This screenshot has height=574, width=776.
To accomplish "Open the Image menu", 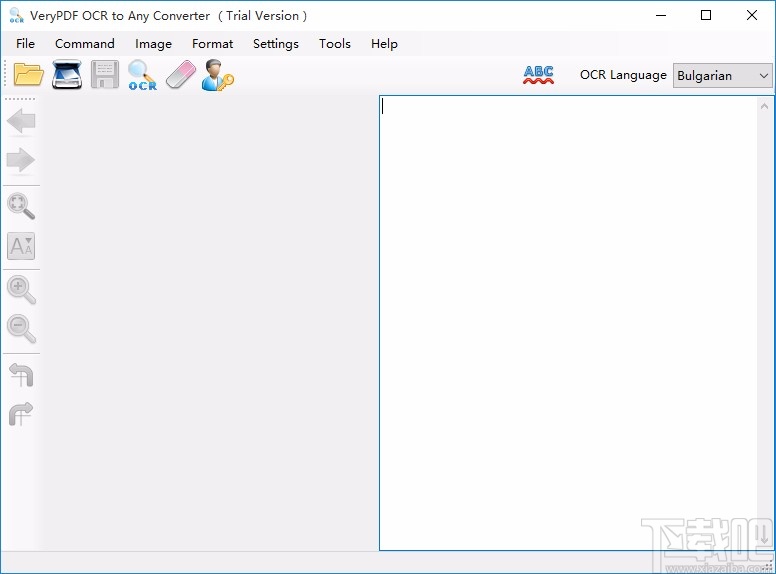I will pos(153,44).
